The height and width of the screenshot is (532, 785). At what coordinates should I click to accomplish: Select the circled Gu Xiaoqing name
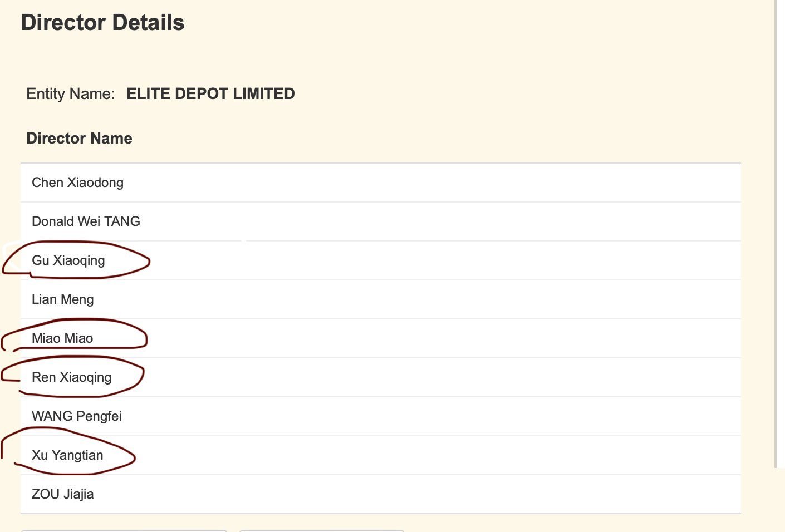pyautogui.click(x=68, y=260)
